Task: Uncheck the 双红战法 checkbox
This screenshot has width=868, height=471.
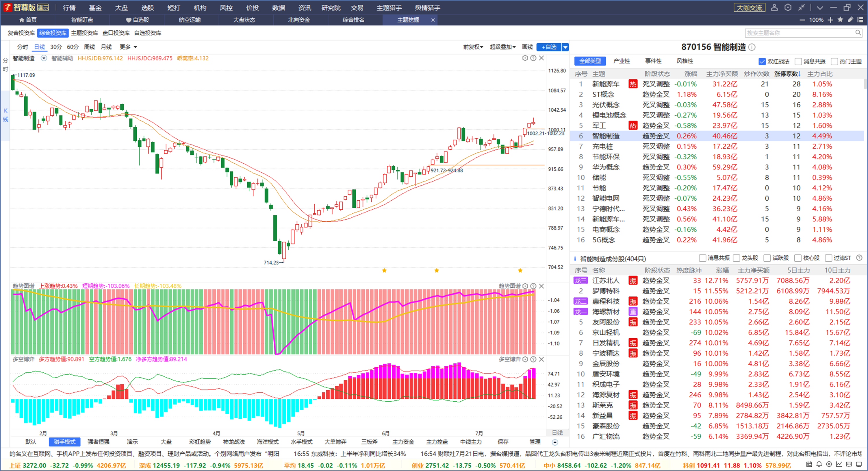Action: [x=762, y=61]
